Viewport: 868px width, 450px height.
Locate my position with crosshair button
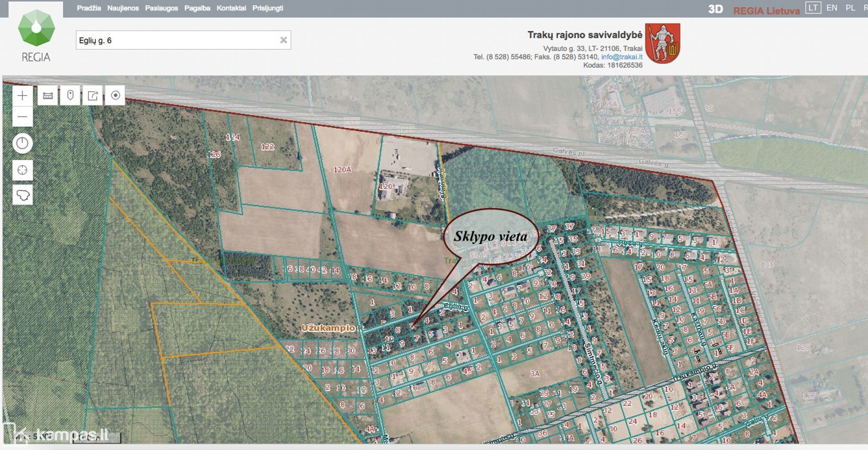[x=22, y=170]
